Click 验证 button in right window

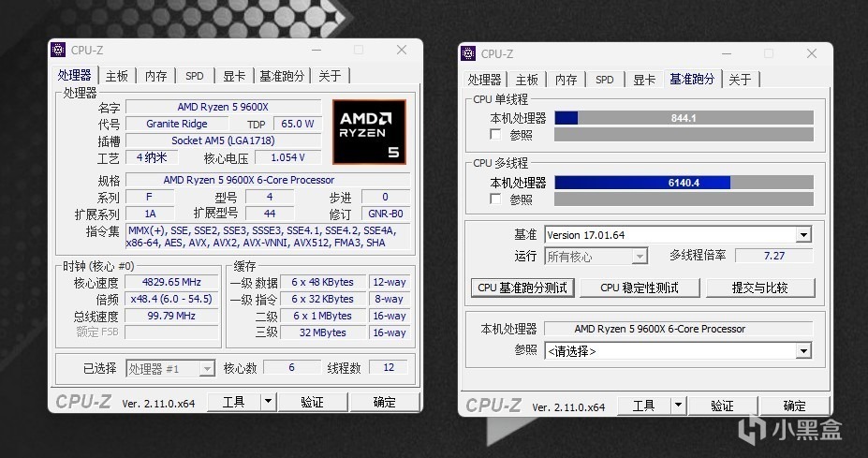[x=723, y=406]
